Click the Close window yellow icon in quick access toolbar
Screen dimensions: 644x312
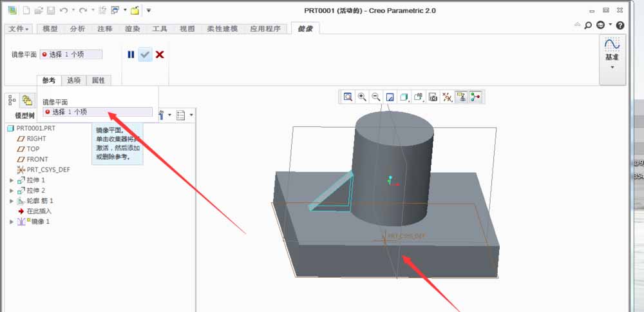[x=135, y=10]
